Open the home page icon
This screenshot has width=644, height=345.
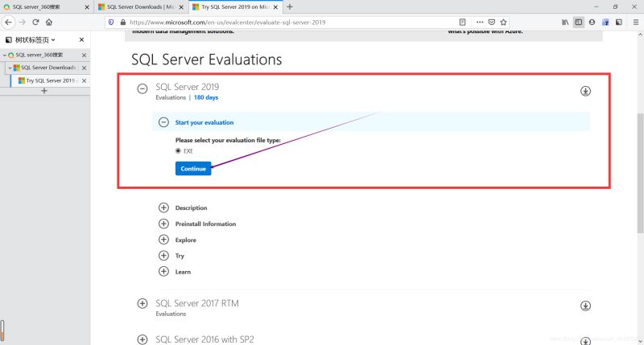point(49,23)
